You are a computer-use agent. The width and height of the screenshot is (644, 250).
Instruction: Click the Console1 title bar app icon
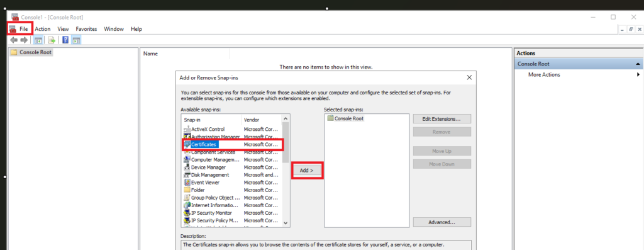tap(15, 17)
